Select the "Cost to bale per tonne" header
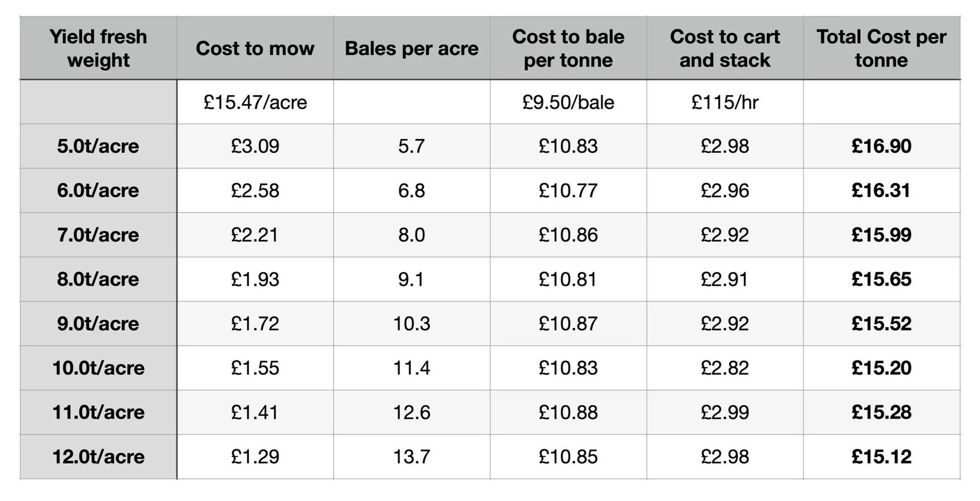Screen dimensions: 980x501 click(568, 48)
